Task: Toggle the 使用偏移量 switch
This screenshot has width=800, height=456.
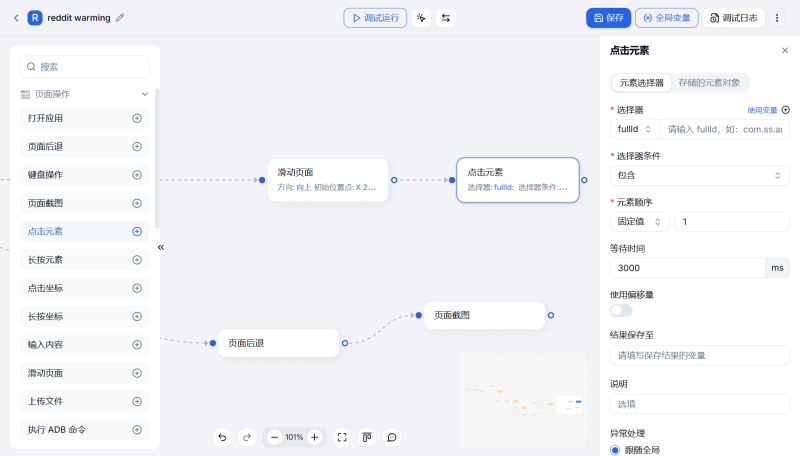Action: pos(621,310)
